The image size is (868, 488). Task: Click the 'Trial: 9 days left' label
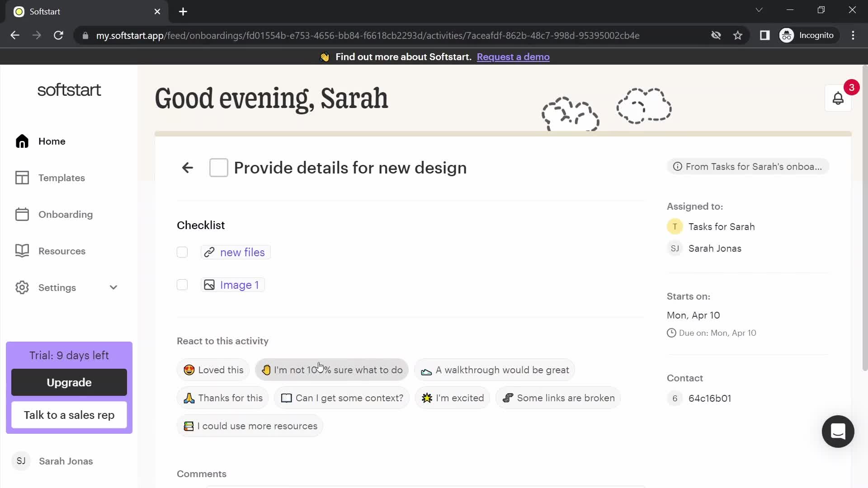point(69,356)
